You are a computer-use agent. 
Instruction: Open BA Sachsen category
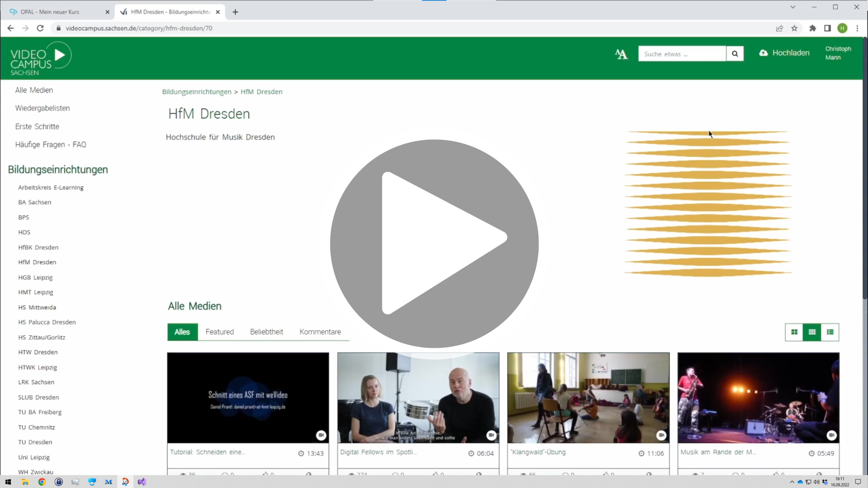[x=35, y=202]
